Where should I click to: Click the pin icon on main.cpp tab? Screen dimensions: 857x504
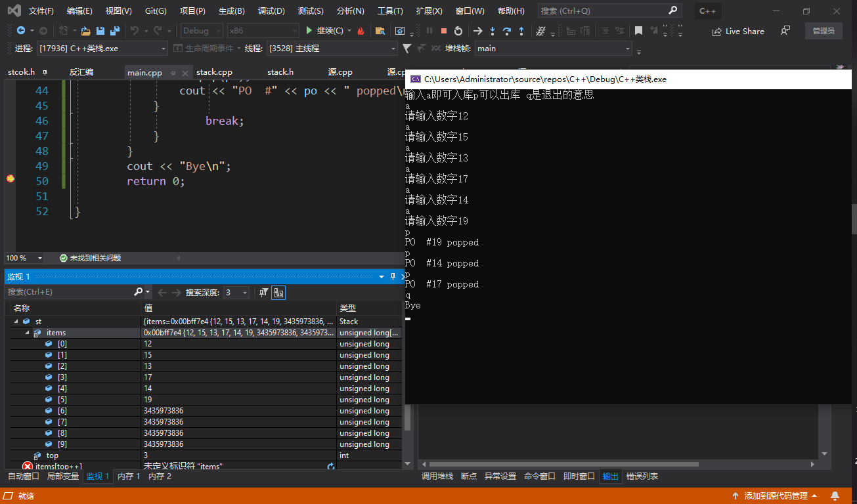pos(173,73)
